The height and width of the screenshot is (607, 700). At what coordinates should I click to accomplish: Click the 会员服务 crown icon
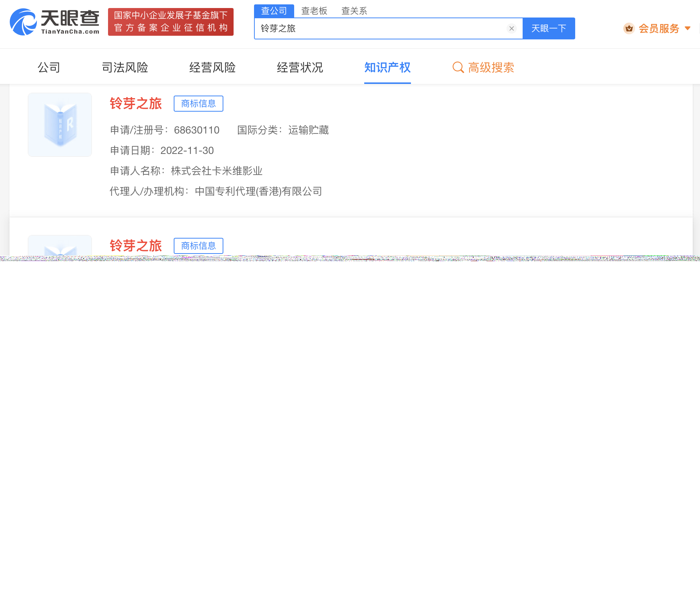click(x=629, y=28)
